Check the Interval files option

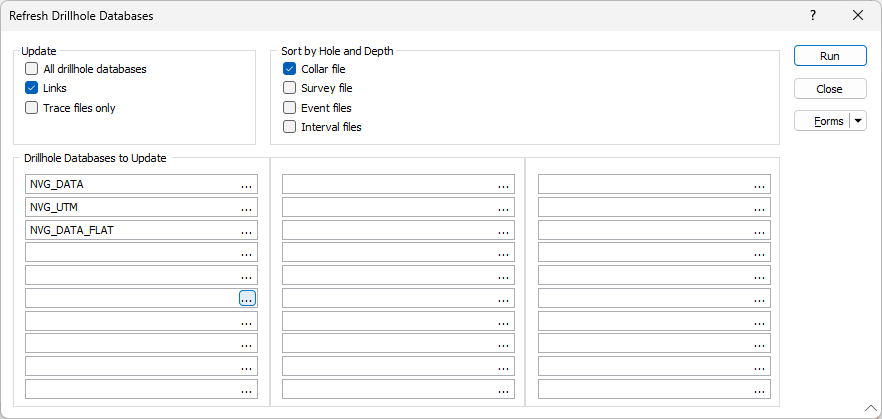click(290, 127)
